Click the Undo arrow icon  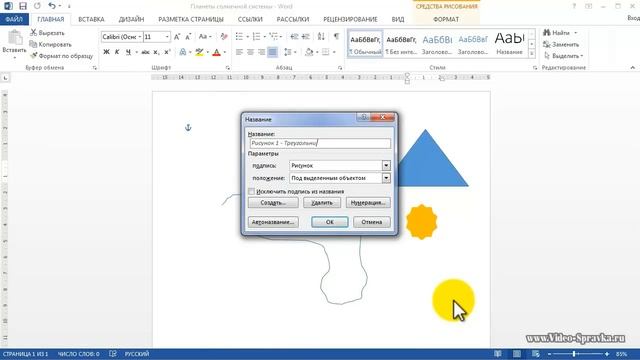[x=51, y=6]
